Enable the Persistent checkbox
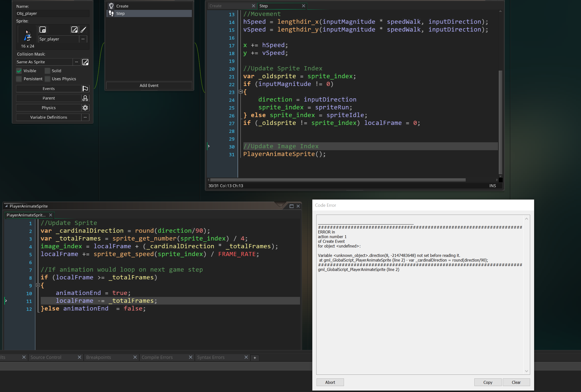The image size is (581, 392). 19,79
